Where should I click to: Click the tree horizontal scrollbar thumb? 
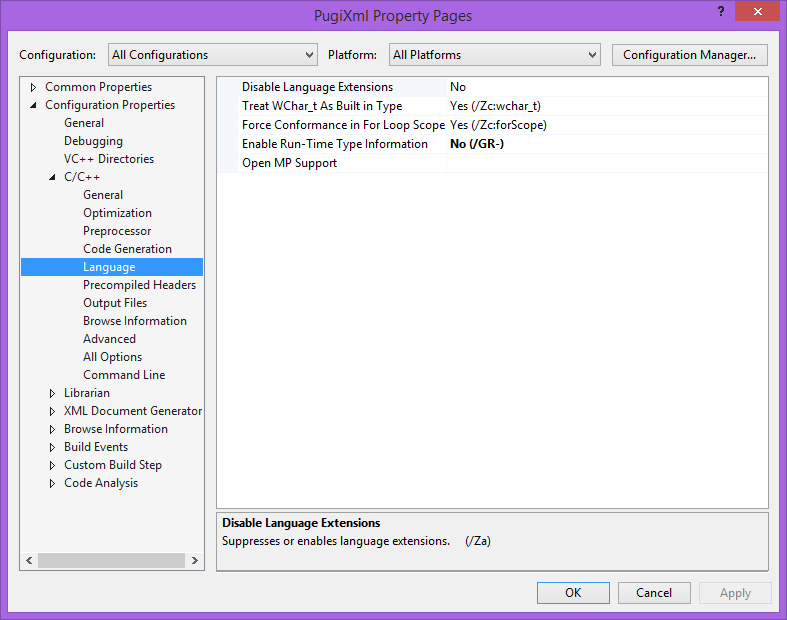[x=111, y=561]
